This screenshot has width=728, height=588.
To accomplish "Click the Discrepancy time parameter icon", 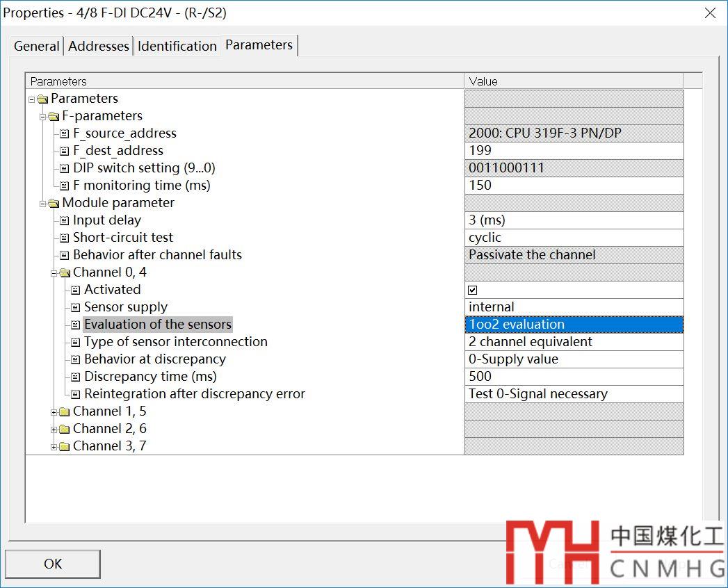I will click(76, 377).
